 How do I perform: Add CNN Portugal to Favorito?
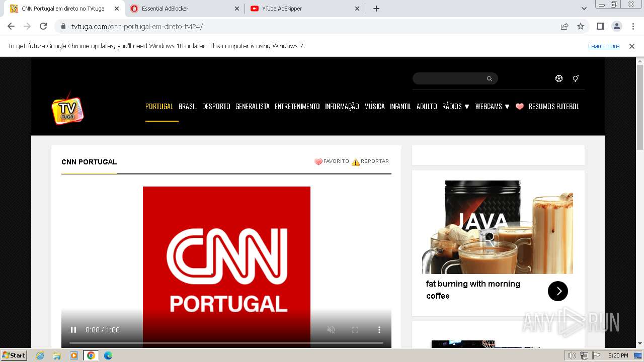(332, 161)
